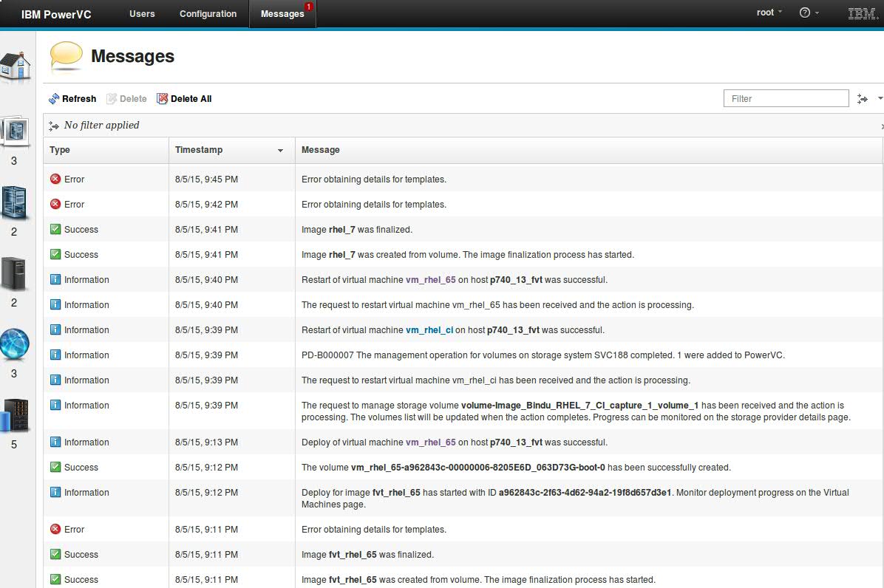884x588 pixels.
Task: Click the 'Messages' page heading
Action: tap(132, 56)
